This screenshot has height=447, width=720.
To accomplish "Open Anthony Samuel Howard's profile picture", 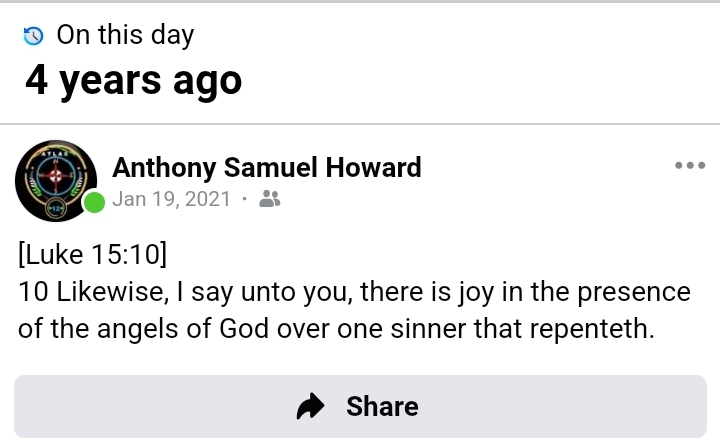I will tap(56, 181).
